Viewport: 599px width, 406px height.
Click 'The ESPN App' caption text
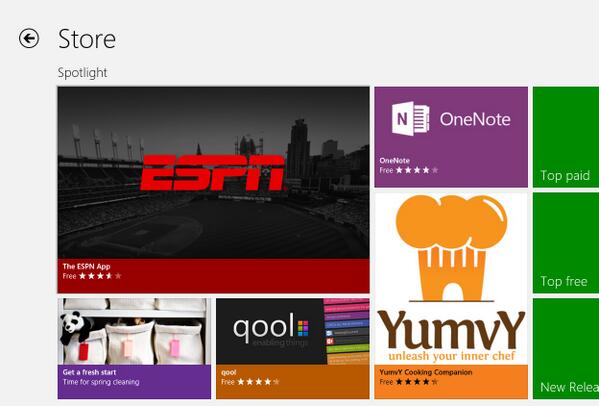tap(86, 267)
